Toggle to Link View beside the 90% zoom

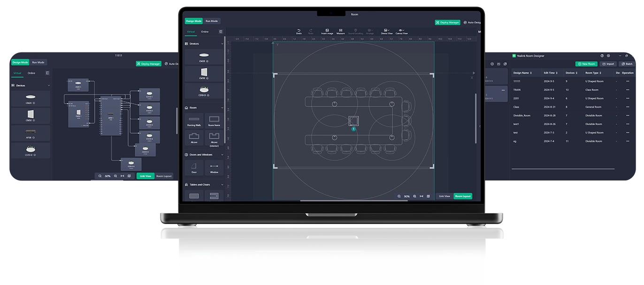pos(444,196)
